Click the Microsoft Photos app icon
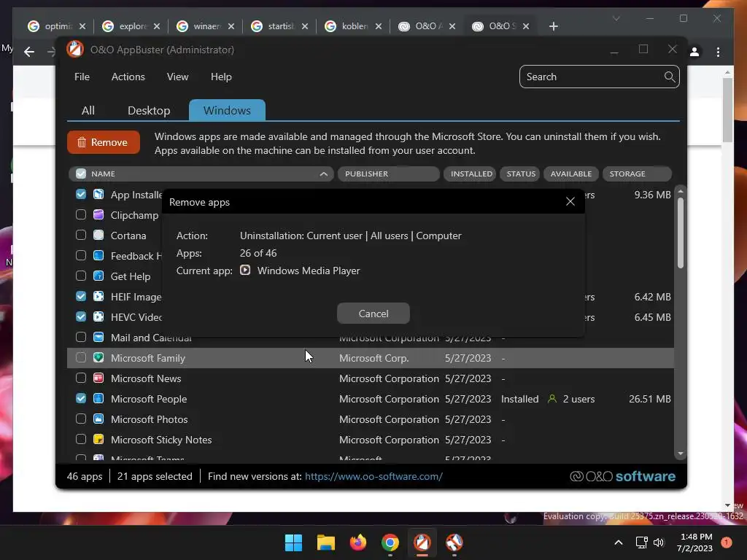This screenshot has width=747, height=560. pos(98,419)
